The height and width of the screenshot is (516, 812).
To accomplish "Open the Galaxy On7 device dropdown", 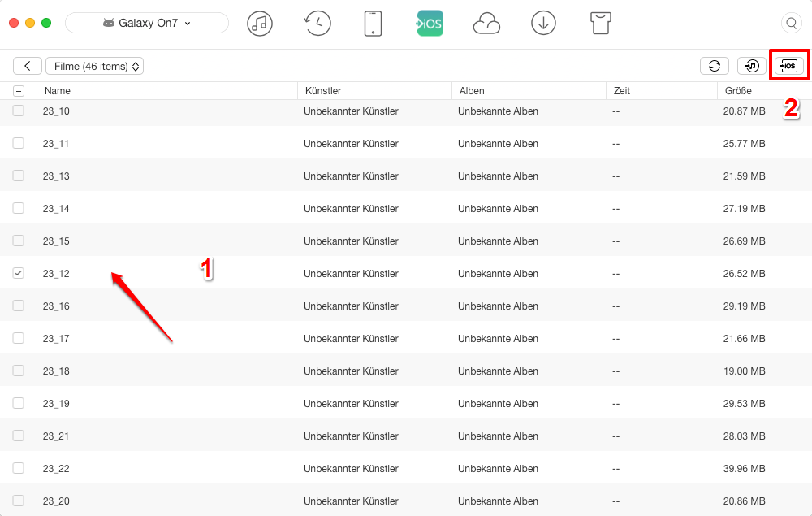I will click(x=147, y=23).
